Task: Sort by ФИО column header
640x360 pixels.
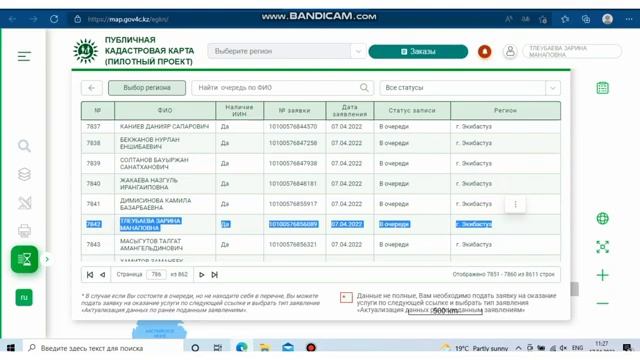Action: [165, 111]
